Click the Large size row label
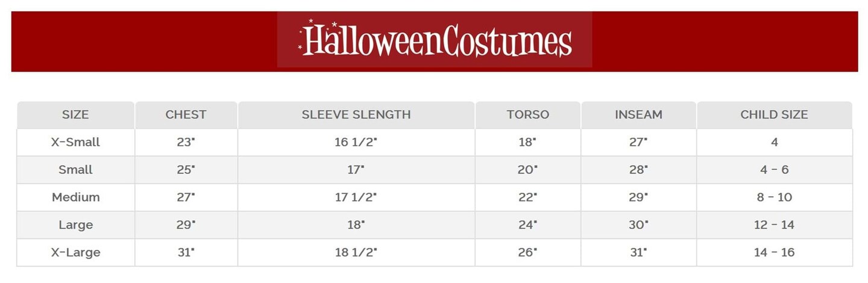 pos(75,225)
